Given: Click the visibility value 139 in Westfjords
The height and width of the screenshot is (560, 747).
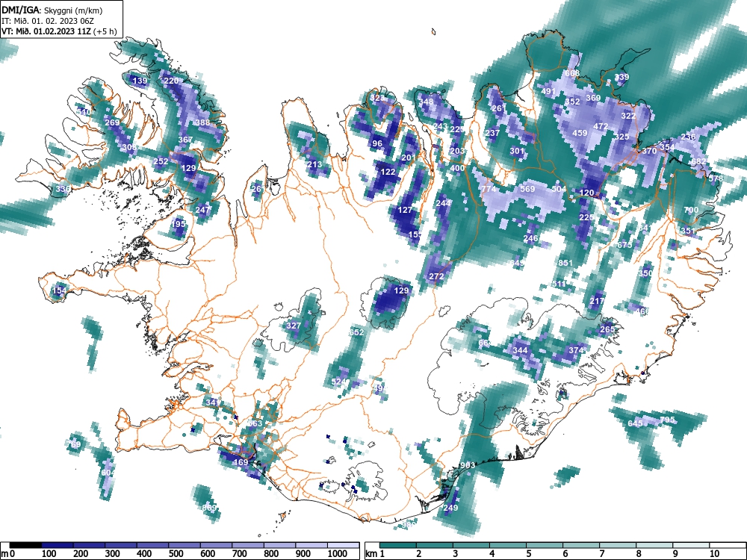Looking at the screenshot, I should click(x=140, y=81).
